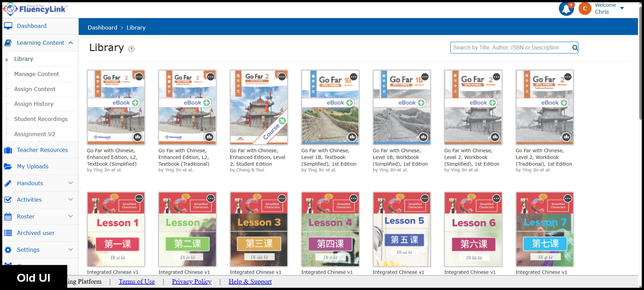Collapse the Learning Content section chevron
Viewport: 644px width, 290px height.
pyautogui.click(x=71, y=43)
